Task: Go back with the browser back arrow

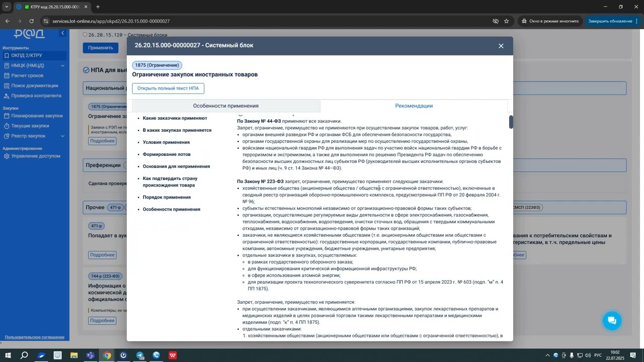Action: coord(7,21)
